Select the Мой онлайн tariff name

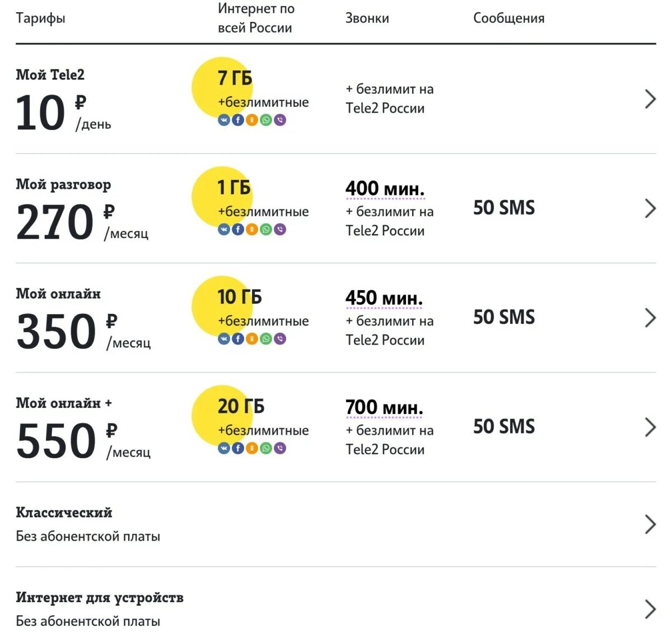[58, 294]
